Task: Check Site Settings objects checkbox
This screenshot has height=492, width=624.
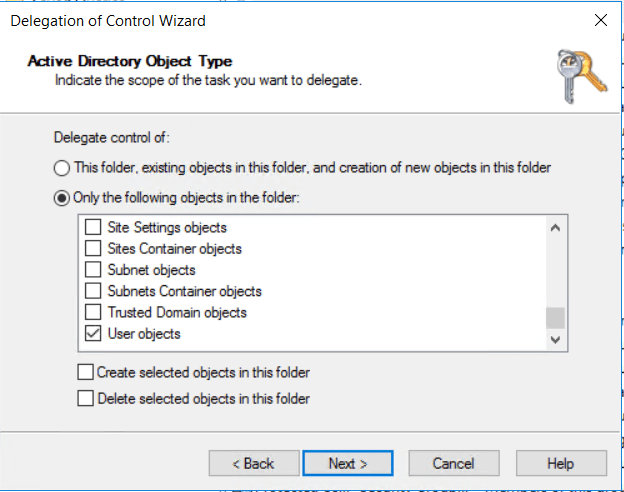Action: pos(92,228)
